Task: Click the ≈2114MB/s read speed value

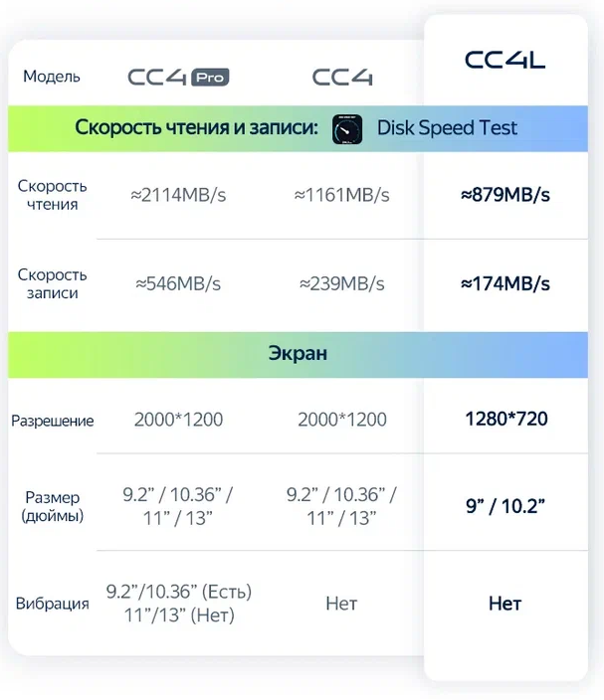Action: click(x=178, y=195)
